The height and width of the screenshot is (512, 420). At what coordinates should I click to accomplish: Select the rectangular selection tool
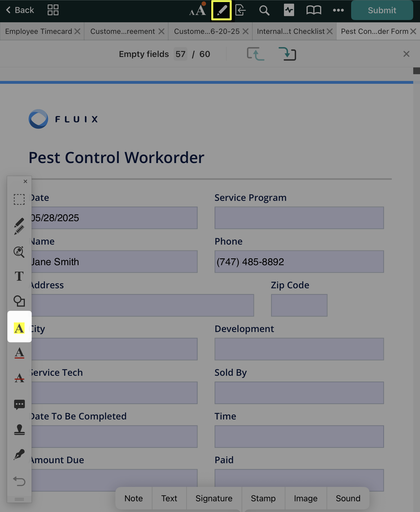[x=19, y=199]
